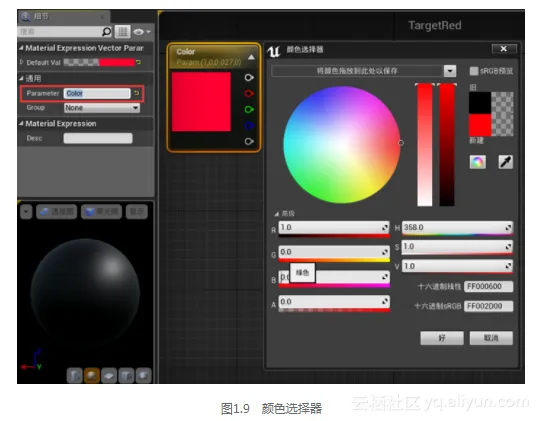540x421 pixels.
Task: Switch to color wheel mode icon
Action: click(x=478, y=162)
